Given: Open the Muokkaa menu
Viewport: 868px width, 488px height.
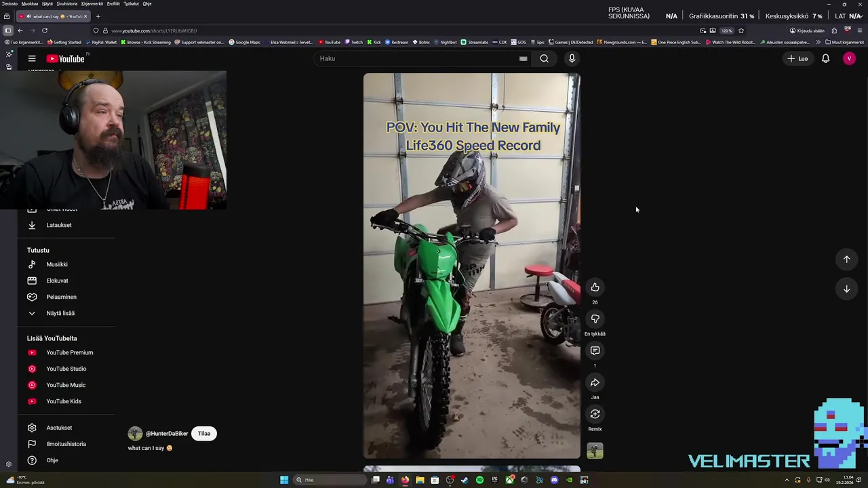Looking at the screenshot, I should (30, 3).
